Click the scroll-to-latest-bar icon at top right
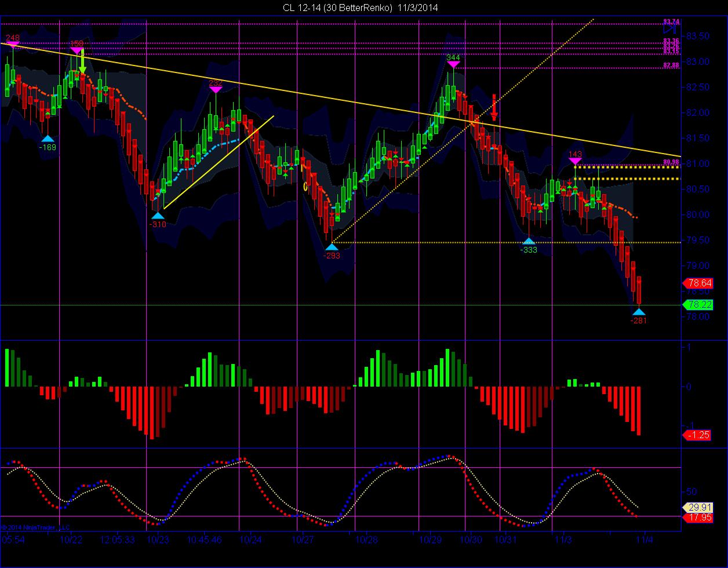This screenshot has width=728, height=568. (x=670, y=28)
